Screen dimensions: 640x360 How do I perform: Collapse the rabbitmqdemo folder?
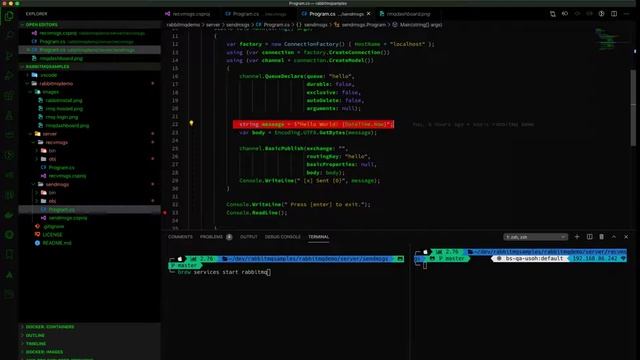pyautogui.click(x=56, y=84)
